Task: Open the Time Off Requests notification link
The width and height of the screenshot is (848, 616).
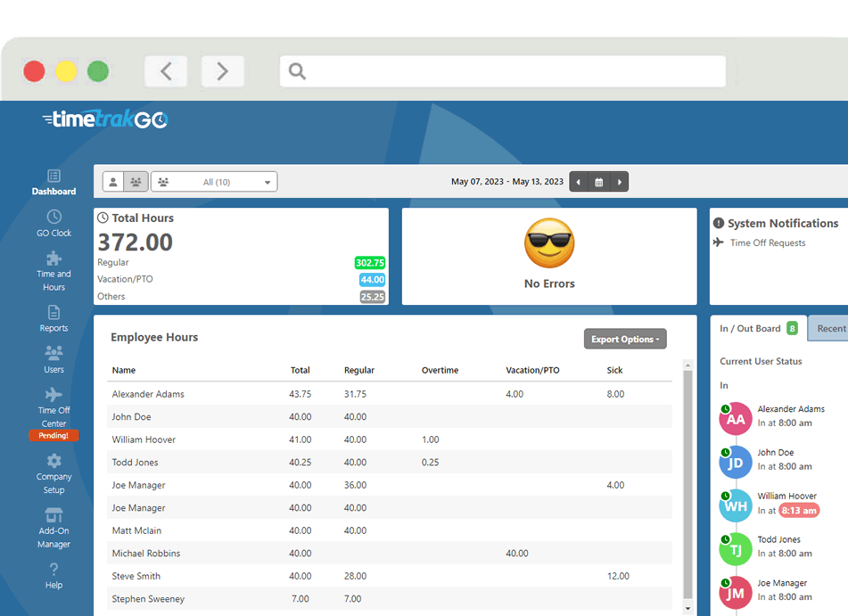Action: [x=768, y=242]
